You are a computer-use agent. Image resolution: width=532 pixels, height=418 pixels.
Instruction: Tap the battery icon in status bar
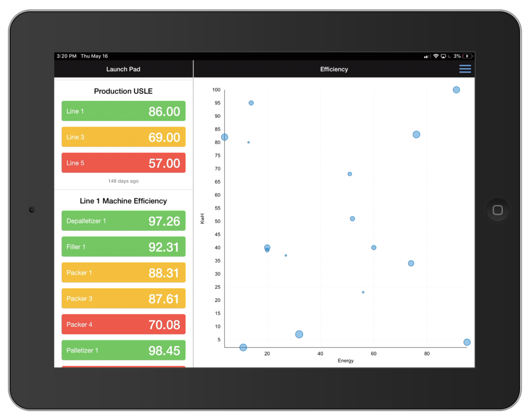[467, 56]
